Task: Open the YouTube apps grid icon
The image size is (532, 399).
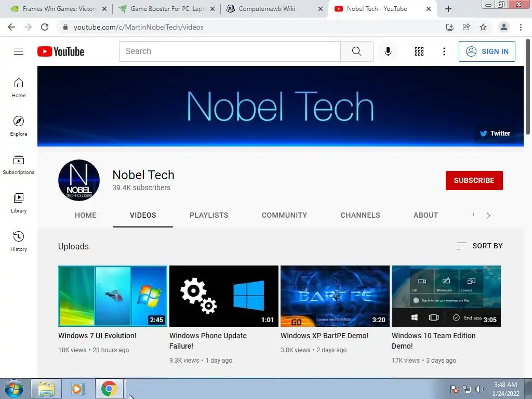Action: [419, 51]
